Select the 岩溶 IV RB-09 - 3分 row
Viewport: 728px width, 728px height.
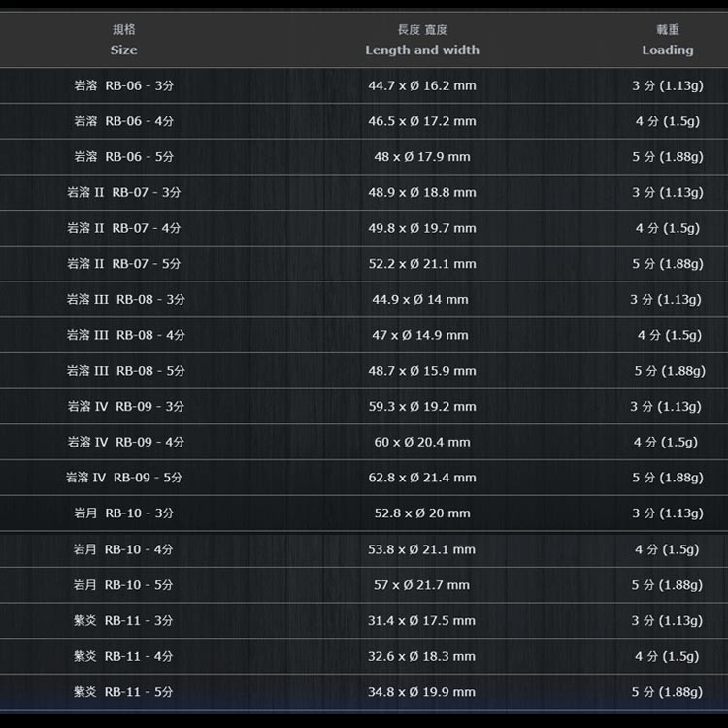pyautogui.click(x=126, y=407)
